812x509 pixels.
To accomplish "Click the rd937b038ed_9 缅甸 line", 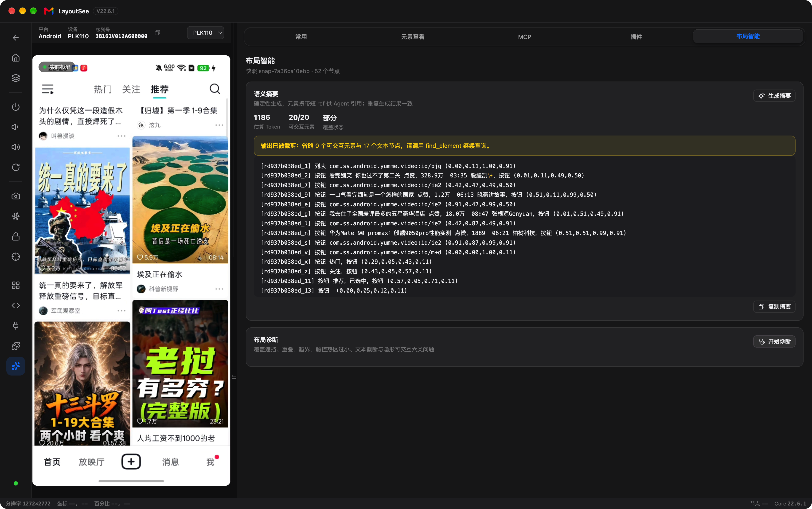I will click(x=429, y=195).
